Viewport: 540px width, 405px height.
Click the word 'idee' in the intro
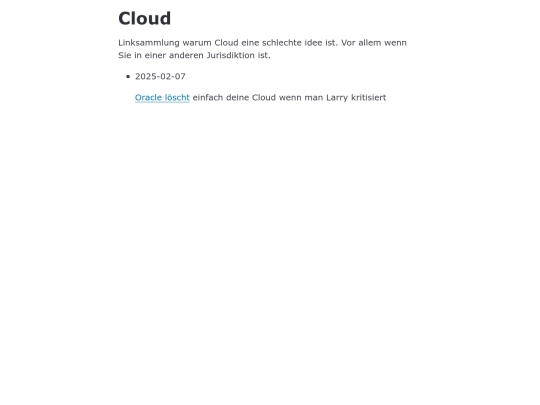pos(313,43)
